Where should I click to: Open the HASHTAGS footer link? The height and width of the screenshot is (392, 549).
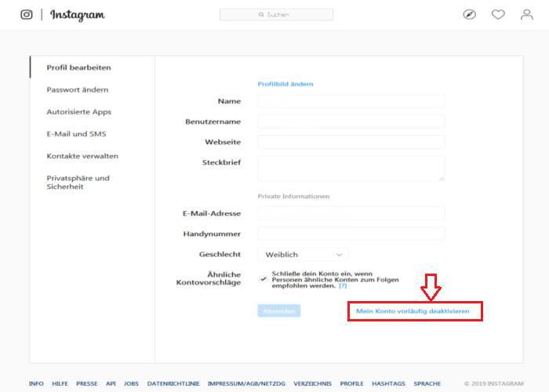389,383
